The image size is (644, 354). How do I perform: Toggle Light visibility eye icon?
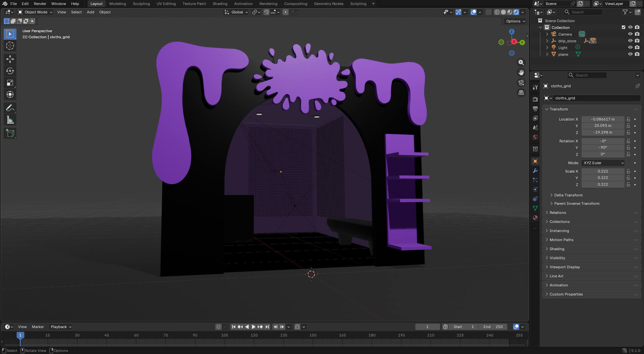tap(630, 47)
